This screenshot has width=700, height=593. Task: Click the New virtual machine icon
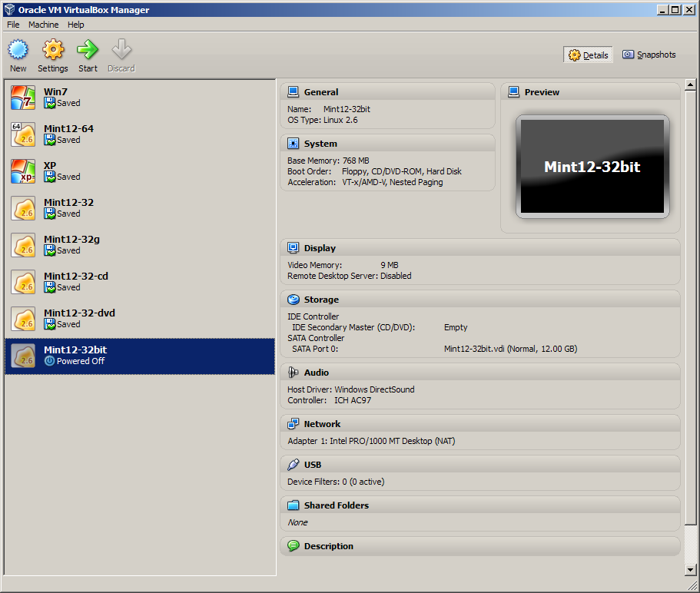point(18,51)
